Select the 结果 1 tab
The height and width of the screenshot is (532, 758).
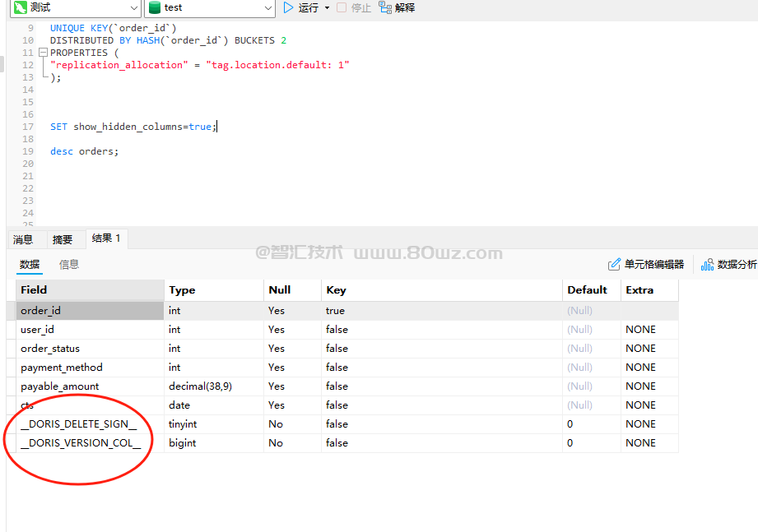[x=106, y=238]
